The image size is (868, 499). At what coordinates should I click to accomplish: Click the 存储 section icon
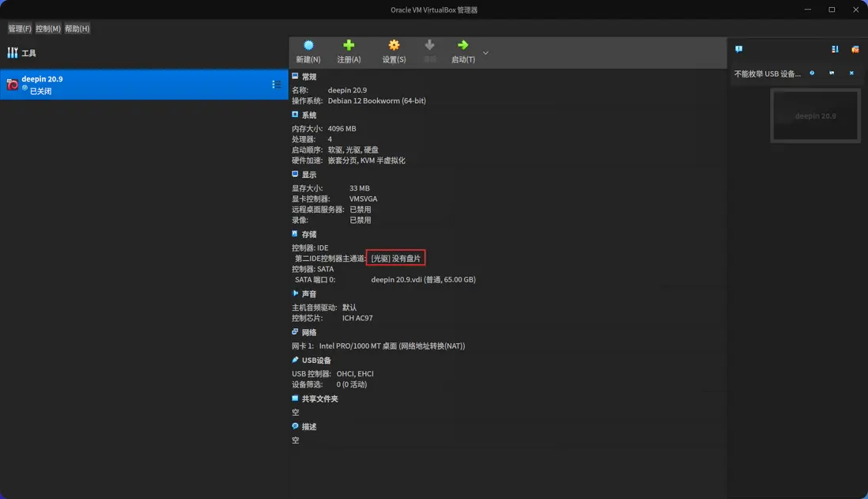[x=295, y=234]
